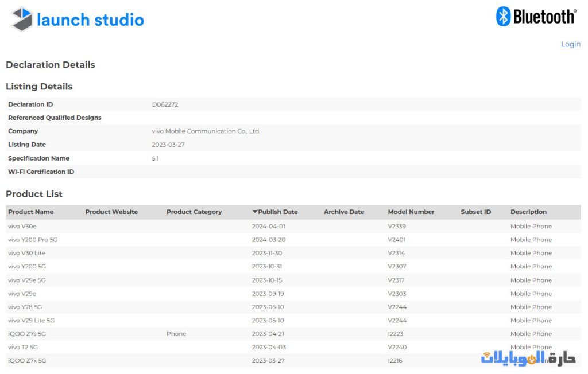Viewport: 588px width, 374px height.
Task: Click model number V2339
Action: pyautogui.click(x=397, y=226)
